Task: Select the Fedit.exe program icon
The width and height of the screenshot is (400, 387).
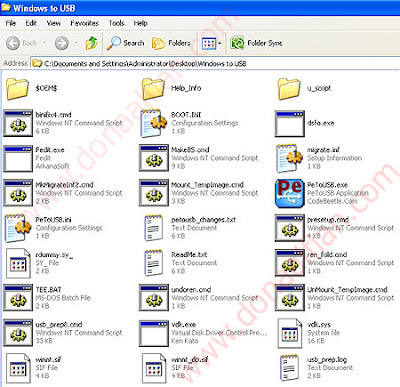Action: tap(18, 159)
